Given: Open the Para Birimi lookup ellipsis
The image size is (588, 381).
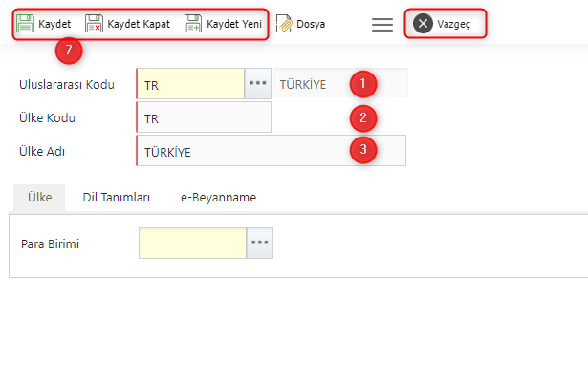Looking at the screenshot, I should tap(259, 243).
